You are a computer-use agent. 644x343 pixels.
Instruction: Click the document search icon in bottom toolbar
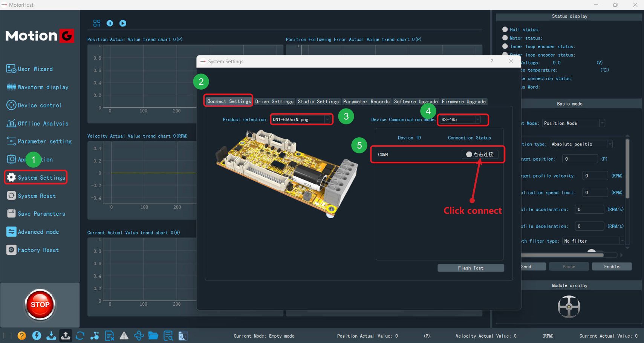tap(168, 335)
